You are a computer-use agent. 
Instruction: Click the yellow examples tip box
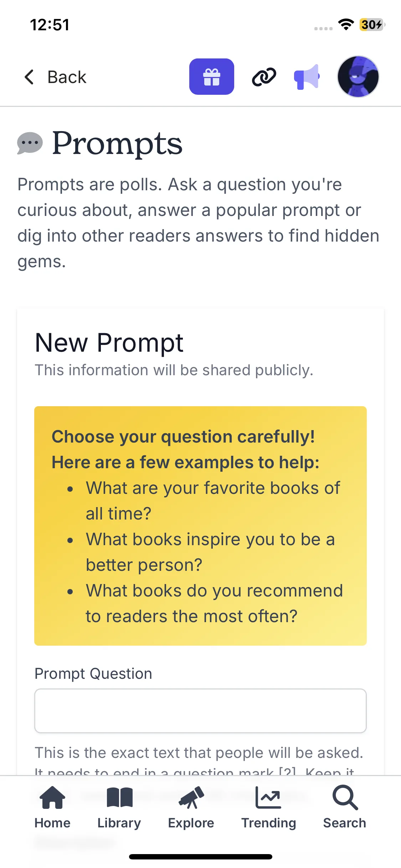click(x=200, y=526)
